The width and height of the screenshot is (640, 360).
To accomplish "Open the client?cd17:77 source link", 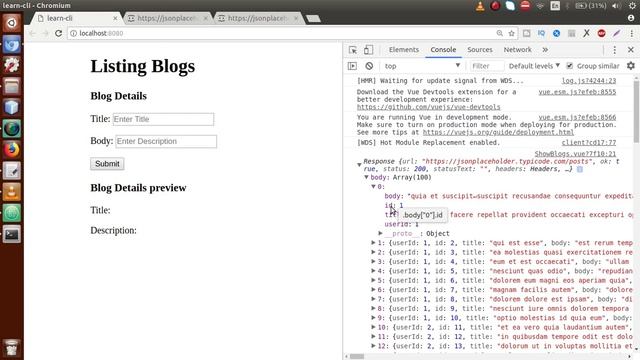I will point(589,142).
